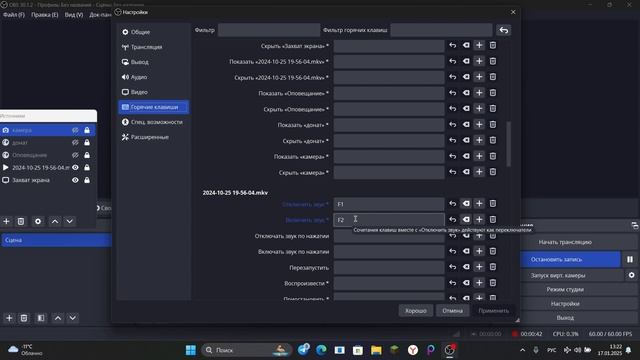Add hotkey for Скрыть «камера»

click(x=479, y=172)
